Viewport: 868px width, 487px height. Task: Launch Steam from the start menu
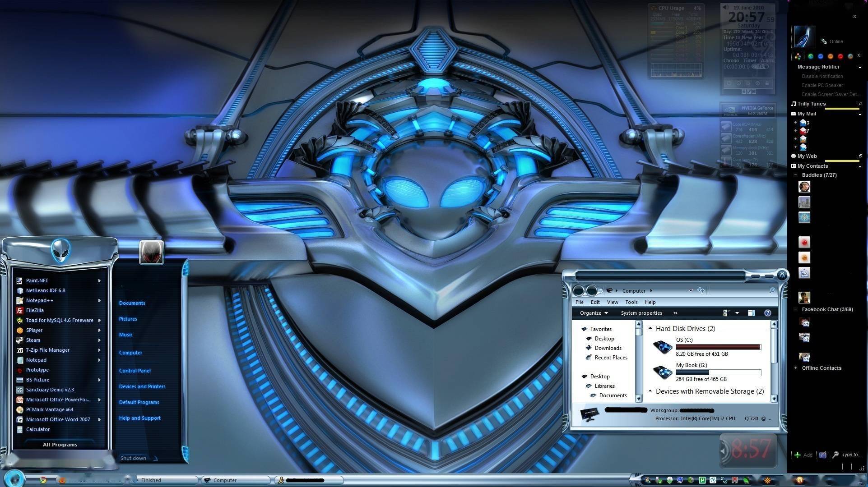[33, 340]
